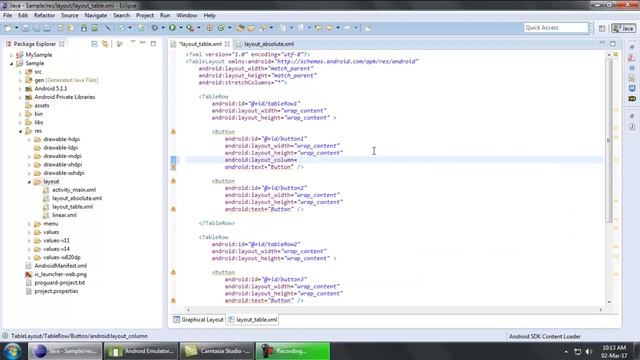Collapse All in Package Explorer
The width and height of the screenshot is (640, 360).
(x=94, y=44)
